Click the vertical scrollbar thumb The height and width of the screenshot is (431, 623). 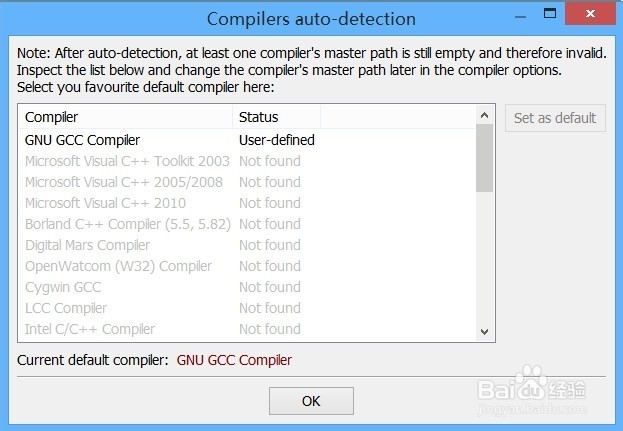coord(484,158)
